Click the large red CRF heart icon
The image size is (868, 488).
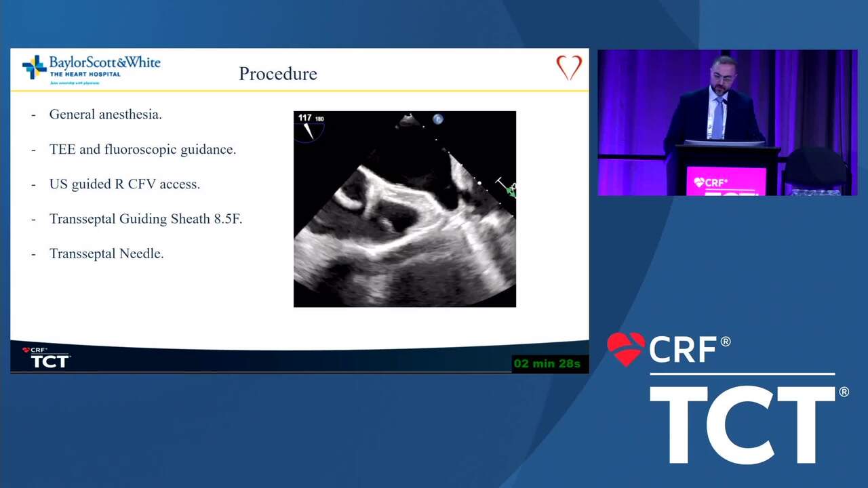pos(625,349)
